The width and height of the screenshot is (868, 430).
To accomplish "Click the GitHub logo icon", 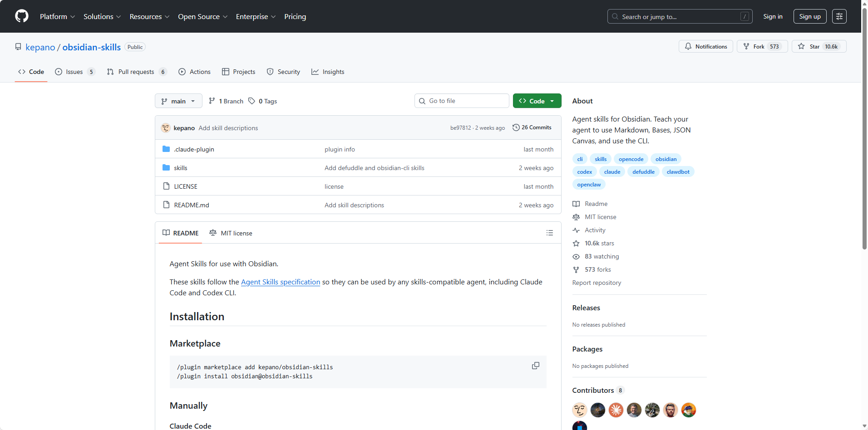I will 21,16.
